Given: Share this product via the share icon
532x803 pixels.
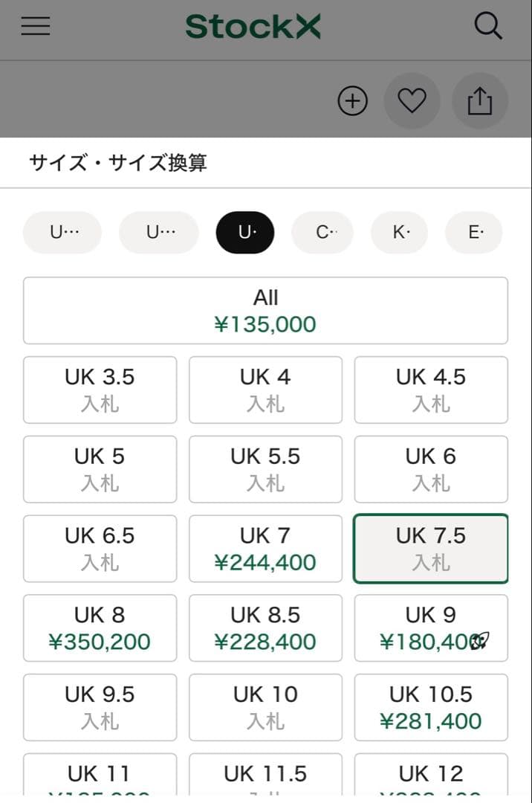Looking at the screenshot, I should tap(480, 100).
